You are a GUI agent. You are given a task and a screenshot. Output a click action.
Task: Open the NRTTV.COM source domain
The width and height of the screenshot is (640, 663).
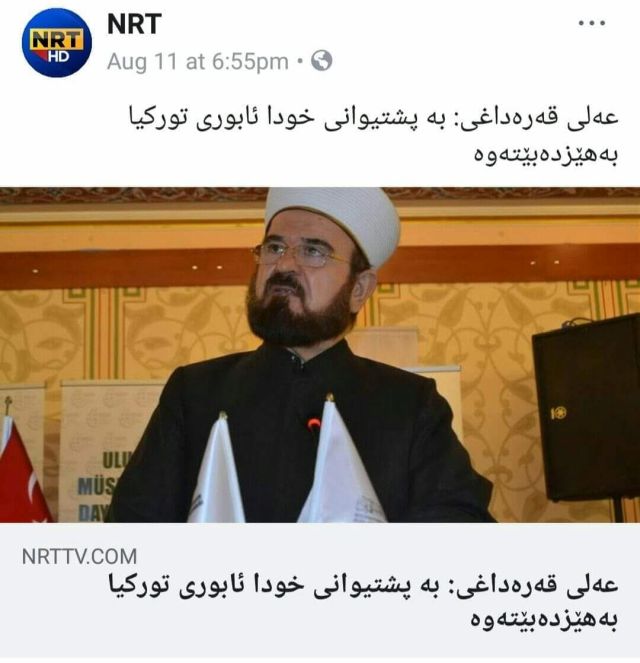pyautogui.click(x=79, y=556)
